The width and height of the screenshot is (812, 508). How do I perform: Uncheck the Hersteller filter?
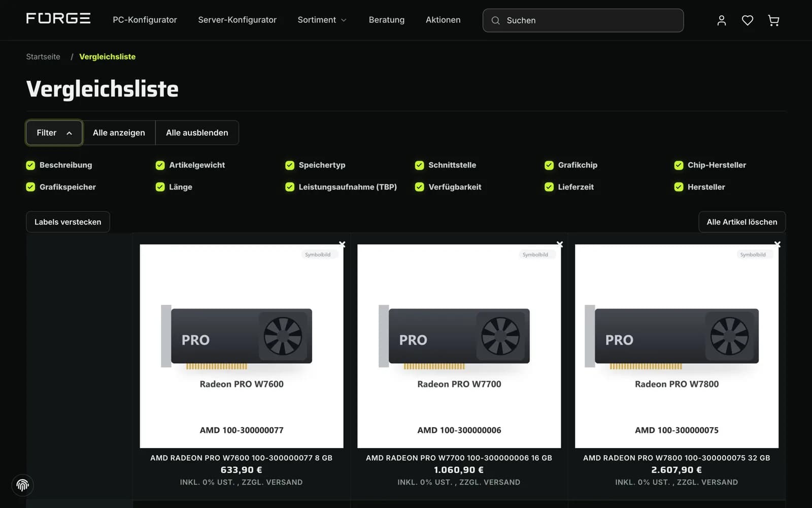pyautogui.click(x=679, y=187)
